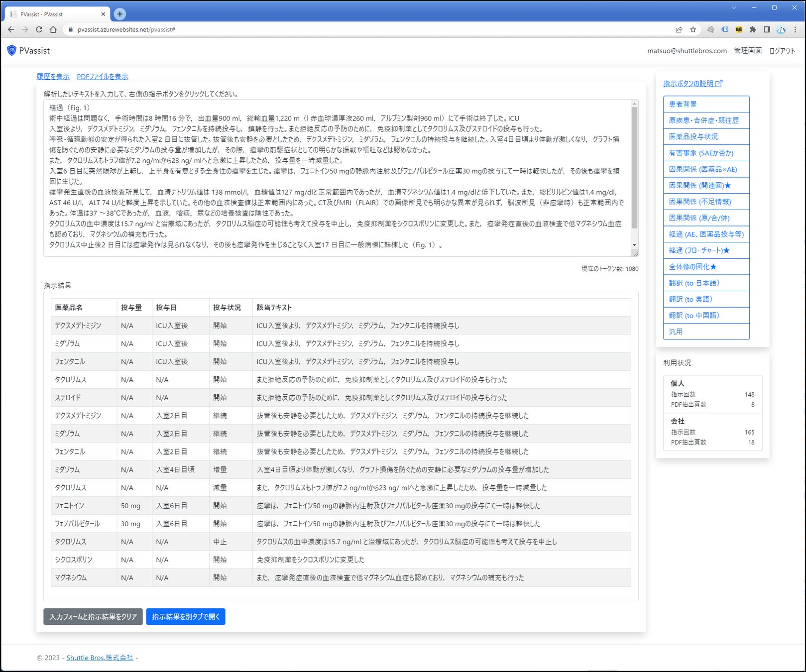This screenshot has width=806, height=672.
Task: Click 因果関係 (関連図)★ button
Action: click(x=706, y=185)
